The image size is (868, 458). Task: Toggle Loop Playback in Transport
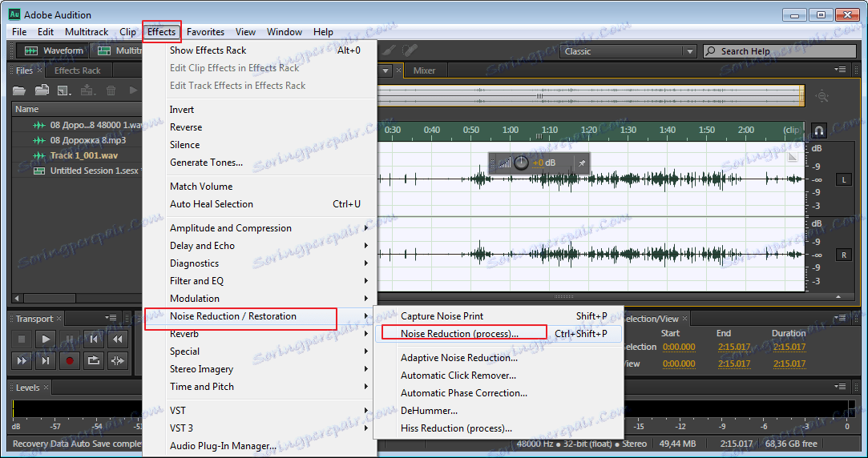click(94, 360)
